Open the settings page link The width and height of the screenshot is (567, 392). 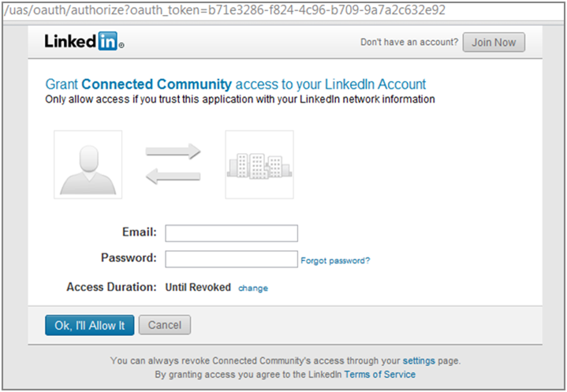click(x=419, y=360)
